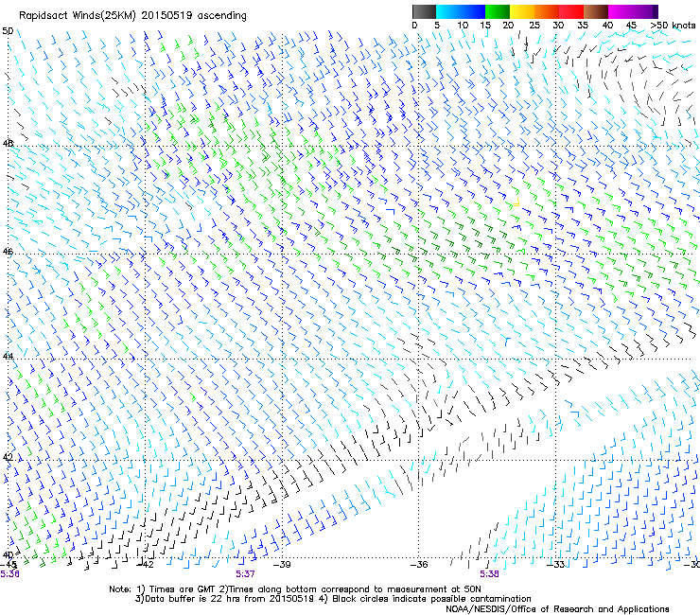Click the cyan 5-10 knots legend segment

point(448,11)
